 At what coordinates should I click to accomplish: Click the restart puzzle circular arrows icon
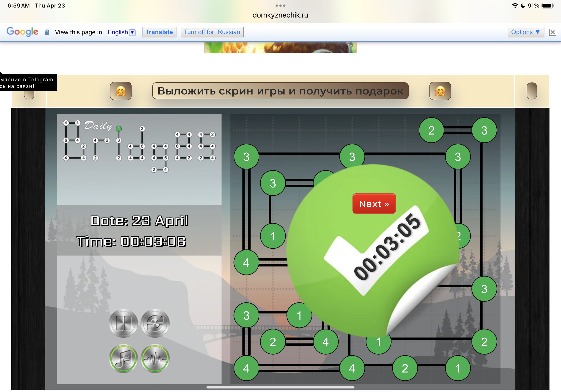(x=155, y=323)
